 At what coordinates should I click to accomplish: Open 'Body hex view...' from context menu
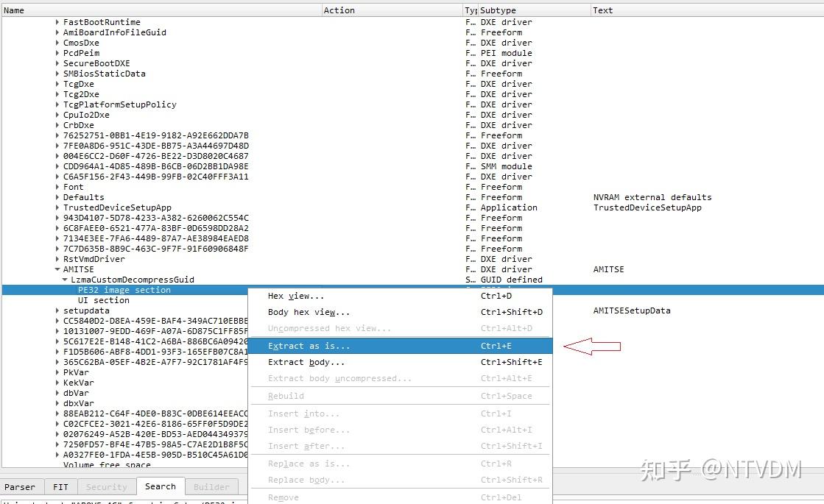[x=302, y=312]
